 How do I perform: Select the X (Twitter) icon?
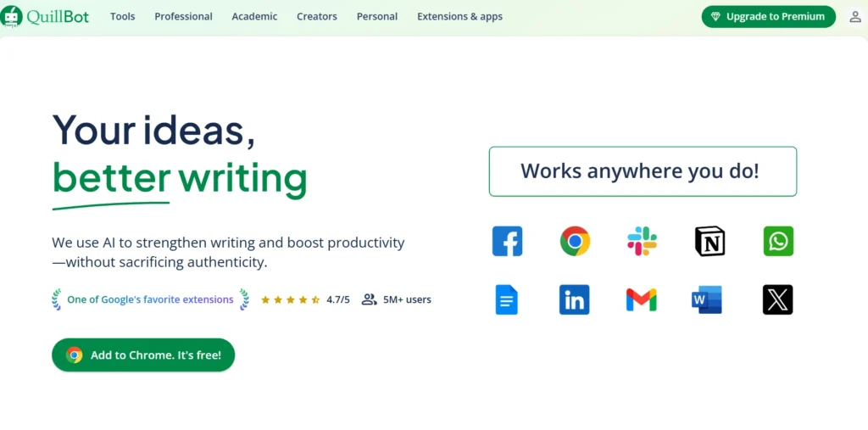pyautogui.click(x=777, y=299)
